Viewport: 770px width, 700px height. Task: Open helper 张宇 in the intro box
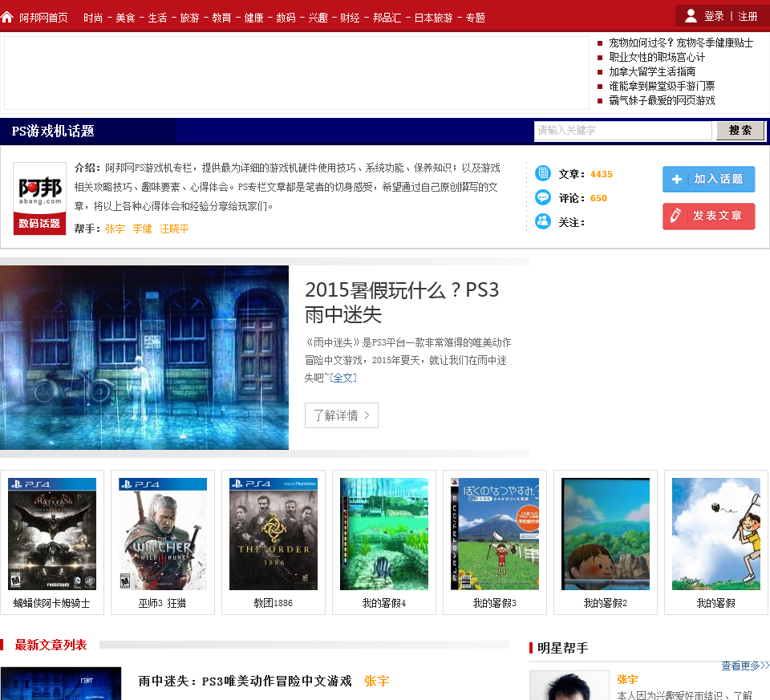tap(115, 229)
